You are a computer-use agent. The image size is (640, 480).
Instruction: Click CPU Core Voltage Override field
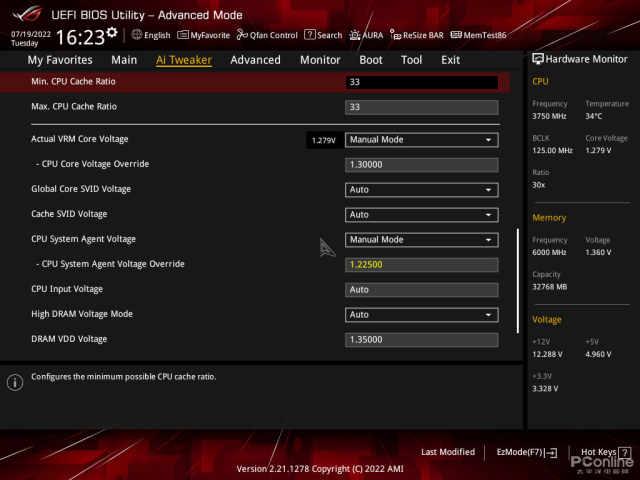(422, 165)
